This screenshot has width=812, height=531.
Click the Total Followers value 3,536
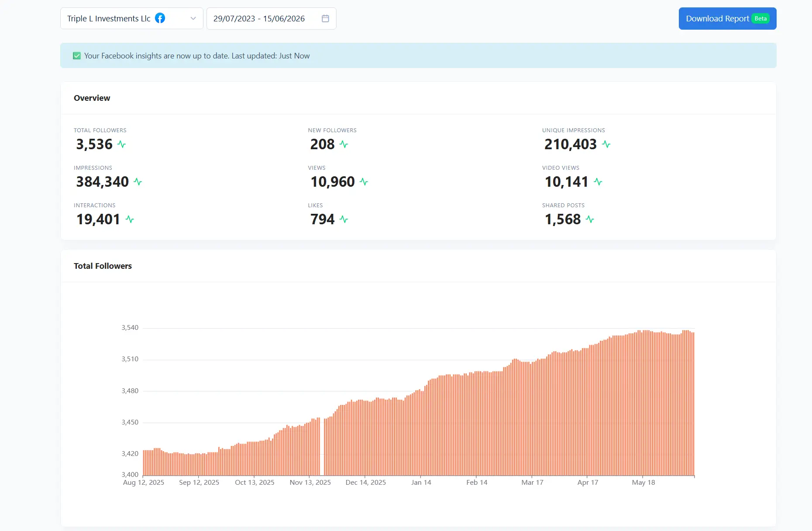coord(94,144)
